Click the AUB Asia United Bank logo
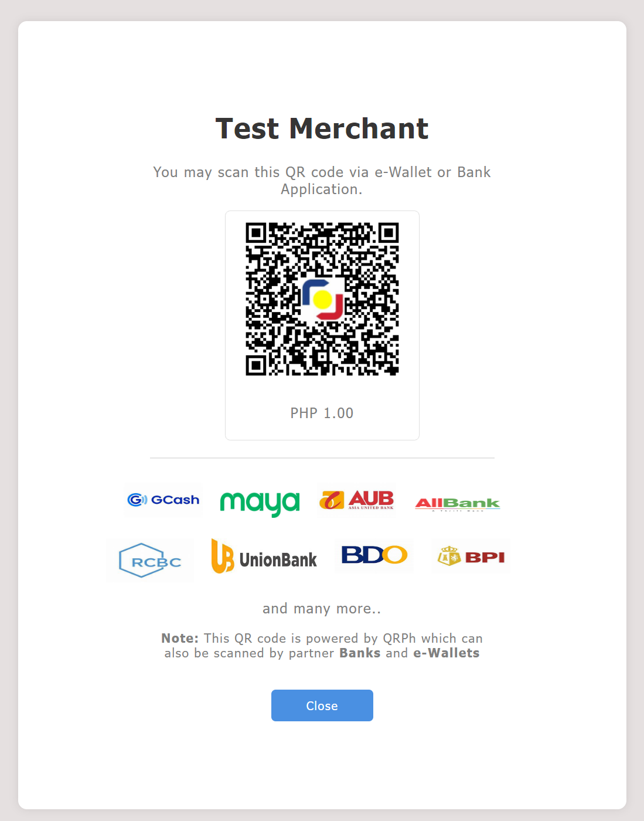The height and width of the screenshot is (821, 644). tap(356, 500)
